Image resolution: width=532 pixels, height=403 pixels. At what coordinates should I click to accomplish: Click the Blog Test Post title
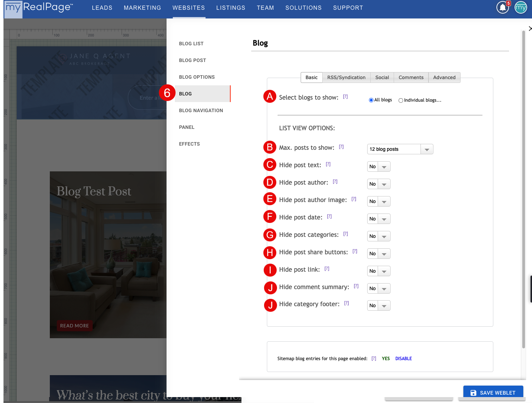(x=94, y=191)
